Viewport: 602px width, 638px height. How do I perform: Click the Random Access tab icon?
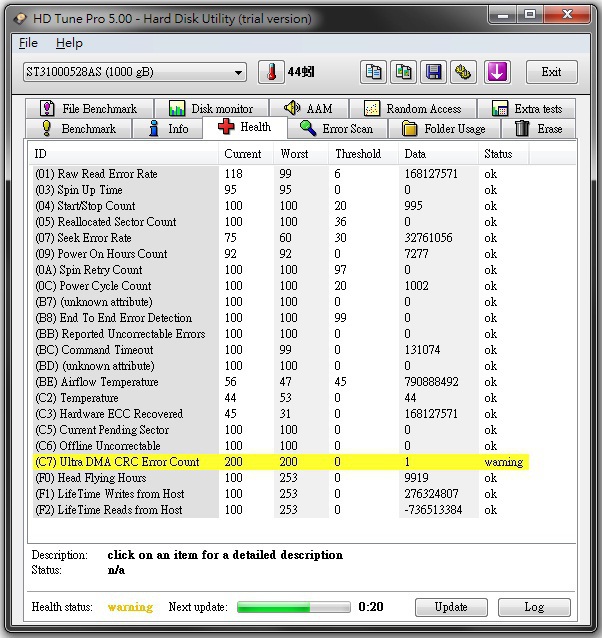click(x=372, y=109)
